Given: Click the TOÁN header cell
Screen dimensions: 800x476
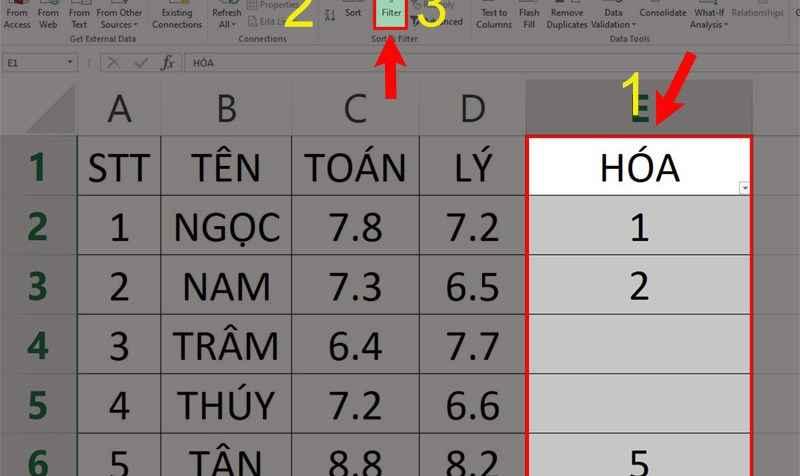Looking at the screenshot, I should click(356, 166).
